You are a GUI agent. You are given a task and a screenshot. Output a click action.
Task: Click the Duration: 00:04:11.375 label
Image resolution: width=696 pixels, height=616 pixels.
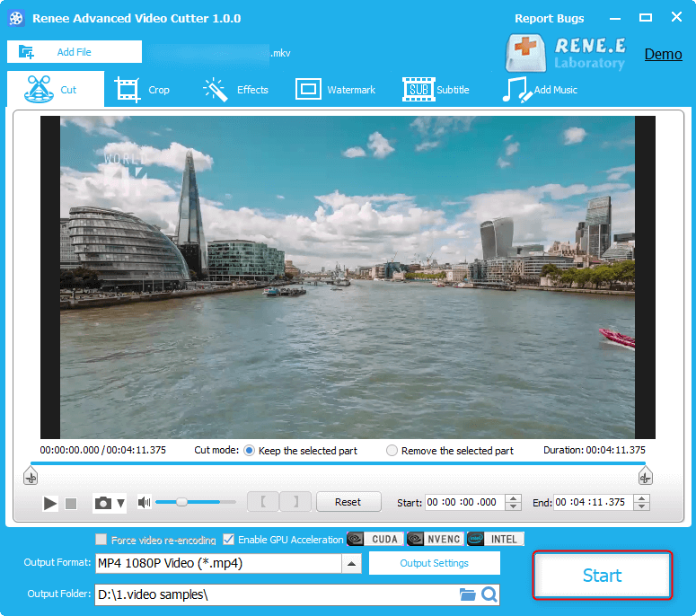595,450
